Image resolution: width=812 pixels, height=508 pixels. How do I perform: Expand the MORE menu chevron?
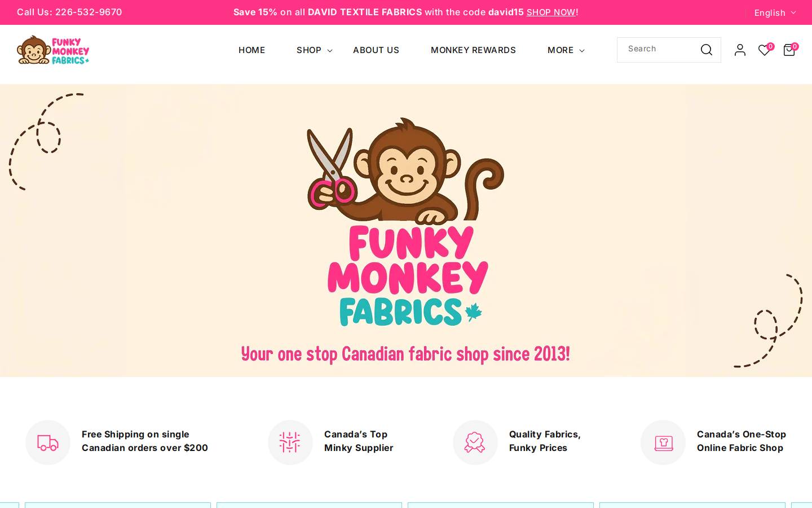point(582,51)
